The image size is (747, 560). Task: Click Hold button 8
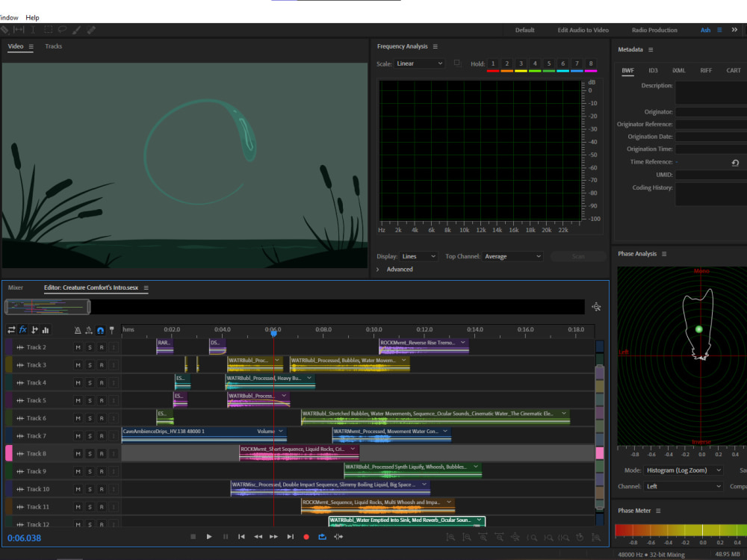click(x=591, y=63)
